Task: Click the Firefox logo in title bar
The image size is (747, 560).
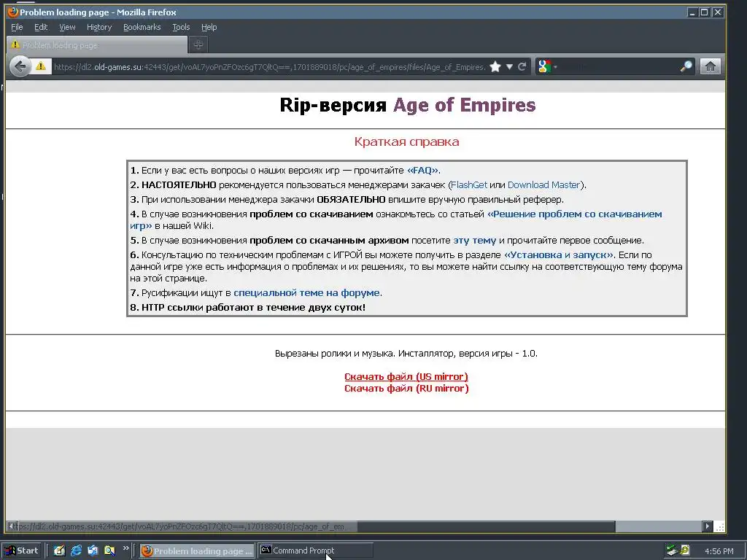Action: (x=13, y=12)
